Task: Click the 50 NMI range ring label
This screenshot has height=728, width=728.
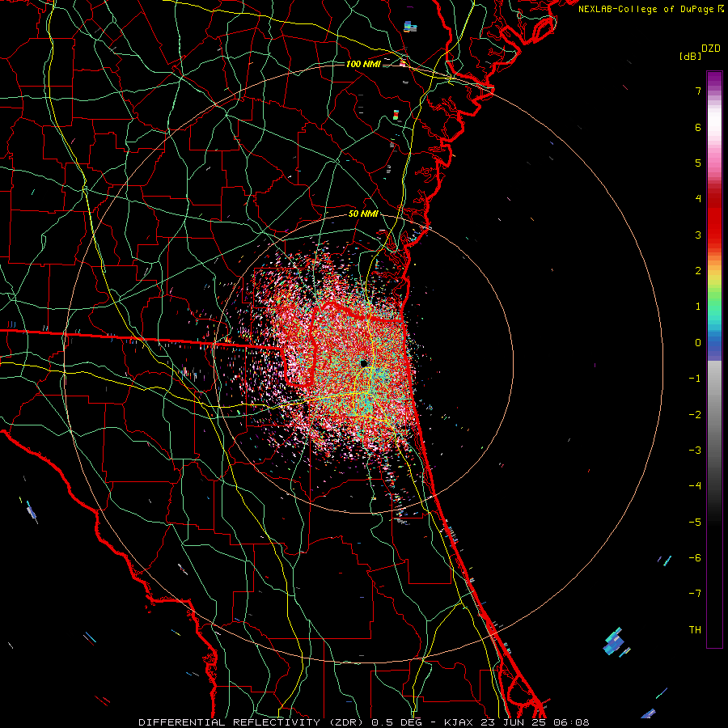Action: [363, 214]
